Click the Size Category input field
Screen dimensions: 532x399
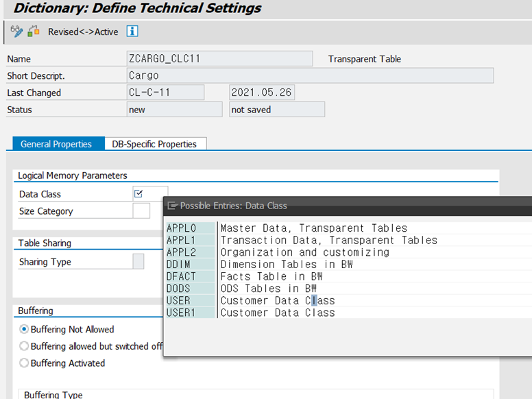point(141,210)
